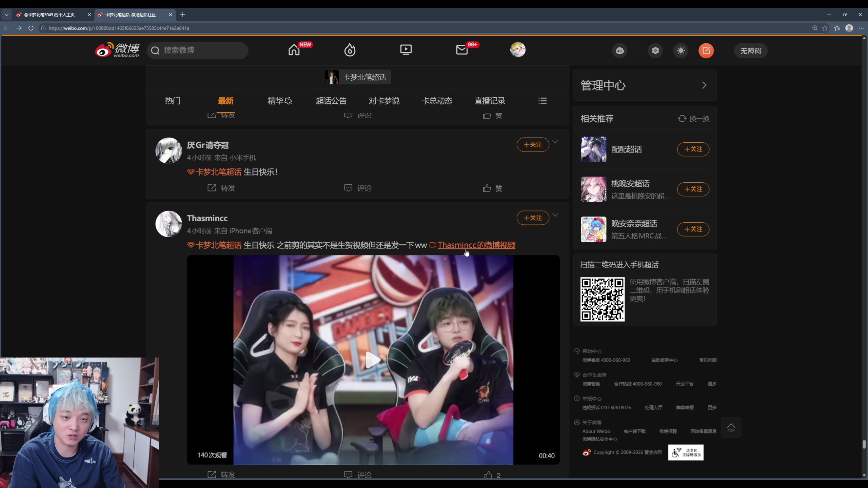Open 卡梦北笔超话 tag in 厌Gr请夺冠 post
This screenshot has height=488, width=868.
pyautogui.click(x=214, y=172)
